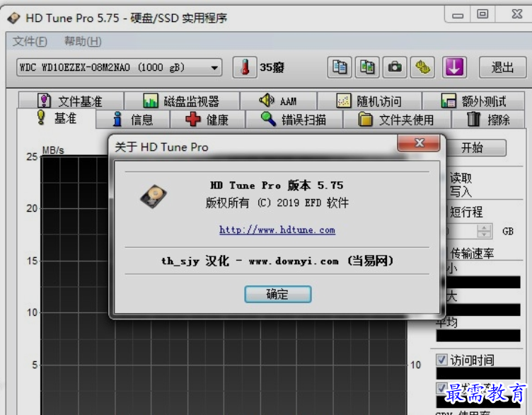The width and height of the screenshot is (532, 415).
Task: Switch to the 额外测试 tab
Action: coord(473,101)
